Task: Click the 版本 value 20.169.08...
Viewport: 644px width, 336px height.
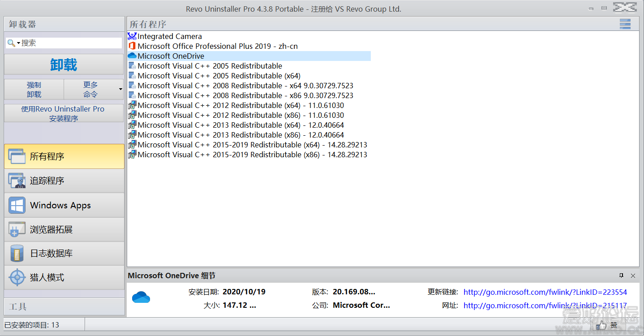Action: (354, 292)
